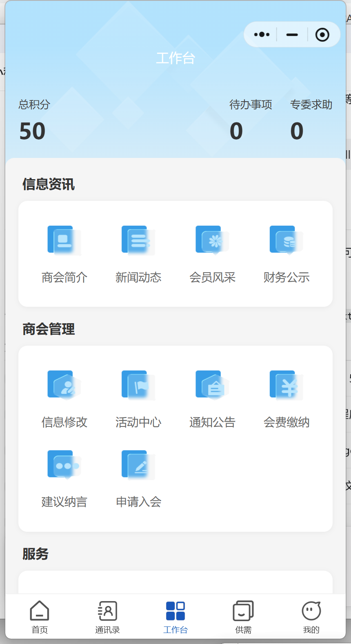Tap the 申请入会 pencil icon

pos(138,465)
